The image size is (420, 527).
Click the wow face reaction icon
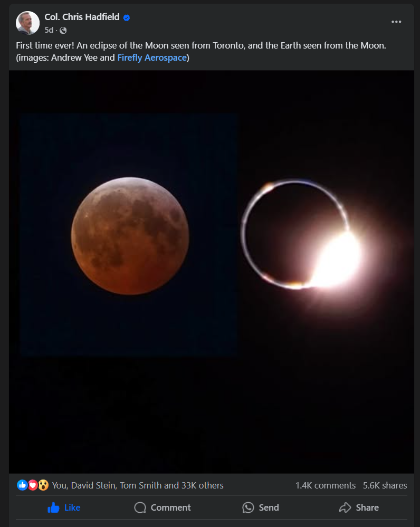point(43,485)
